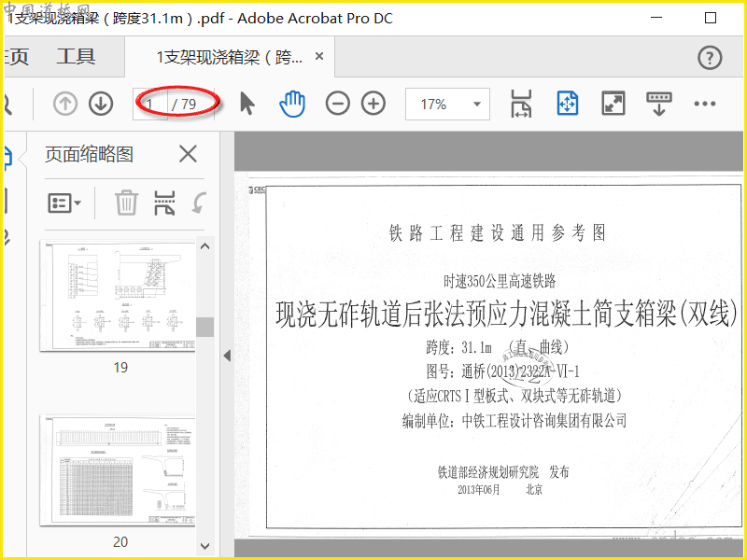Select the arrow Selection tool
The image size is (747, 560).
[247, 104]
